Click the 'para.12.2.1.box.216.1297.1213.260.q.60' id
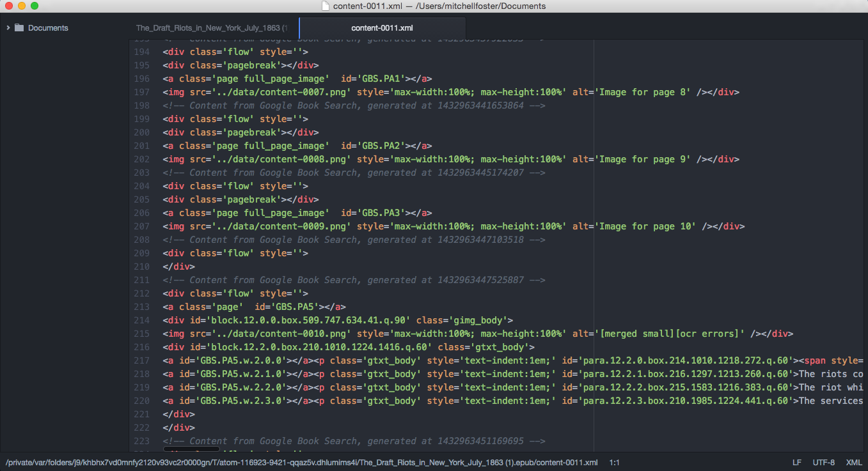The image size is (868, 471). 684,374
